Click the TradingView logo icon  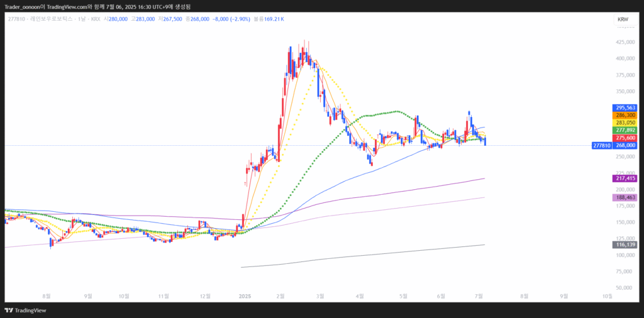[9, 310]
